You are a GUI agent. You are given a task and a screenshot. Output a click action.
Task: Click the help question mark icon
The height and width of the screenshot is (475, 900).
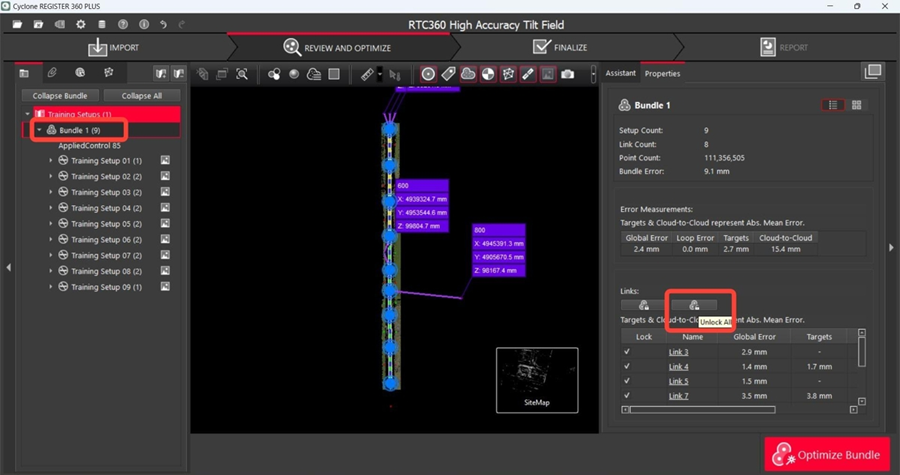122,23
